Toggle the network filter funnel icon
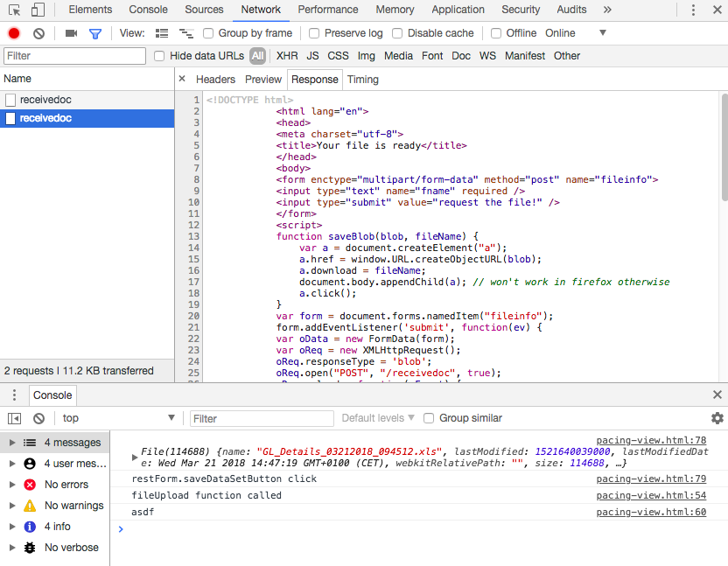 (95, 34)
